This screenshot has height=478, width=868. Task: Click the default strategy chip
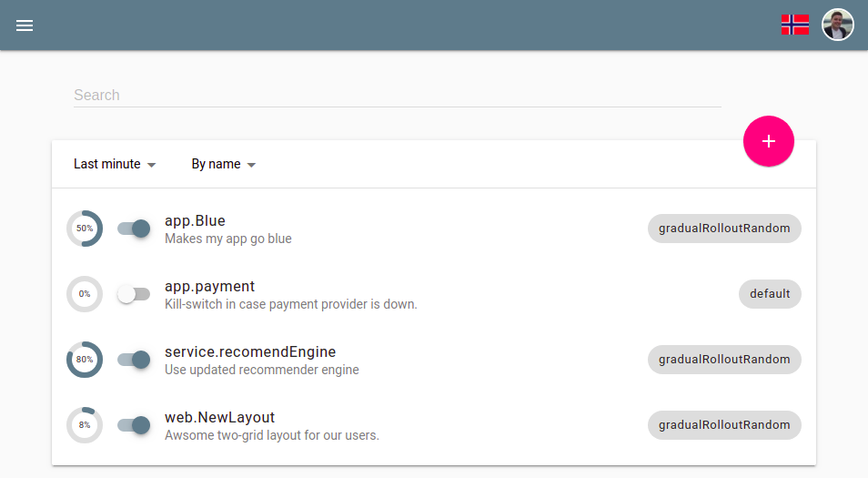(770, 294)
